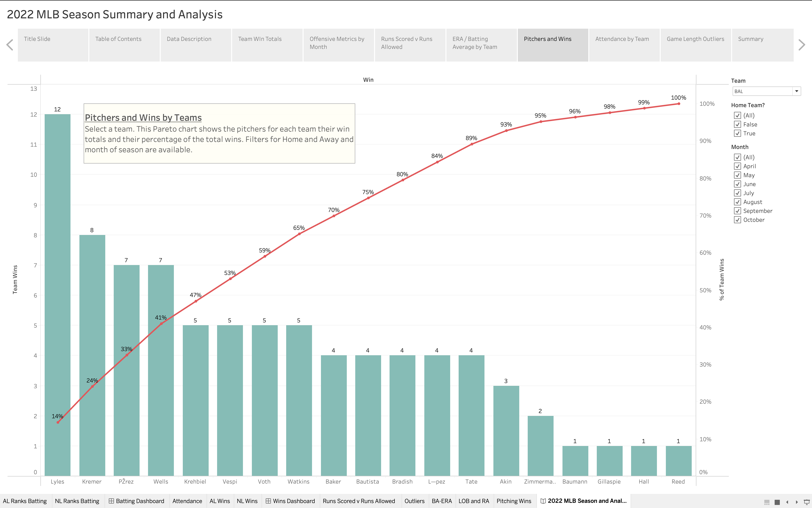The height and width of the screenshot is (508, 812).
Task: Open Wins Dashboard sheet tab
Action: coord(290,501)
